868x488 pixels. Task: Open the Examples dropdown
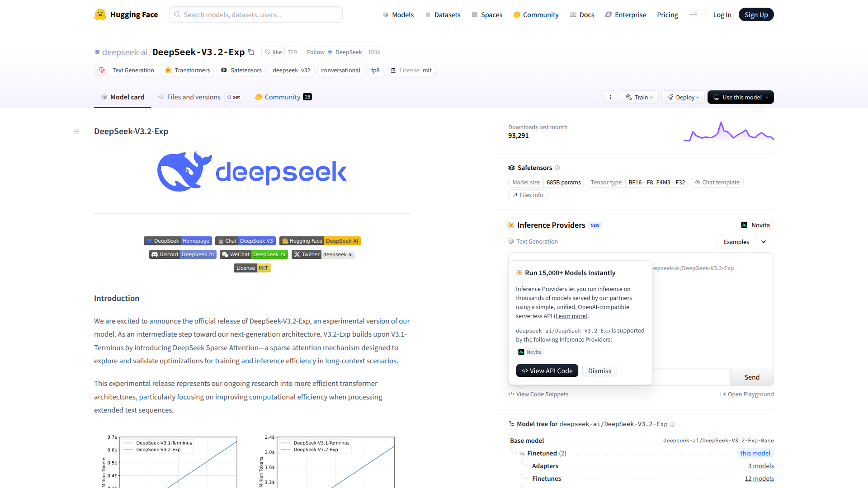[x=744, y=242]
